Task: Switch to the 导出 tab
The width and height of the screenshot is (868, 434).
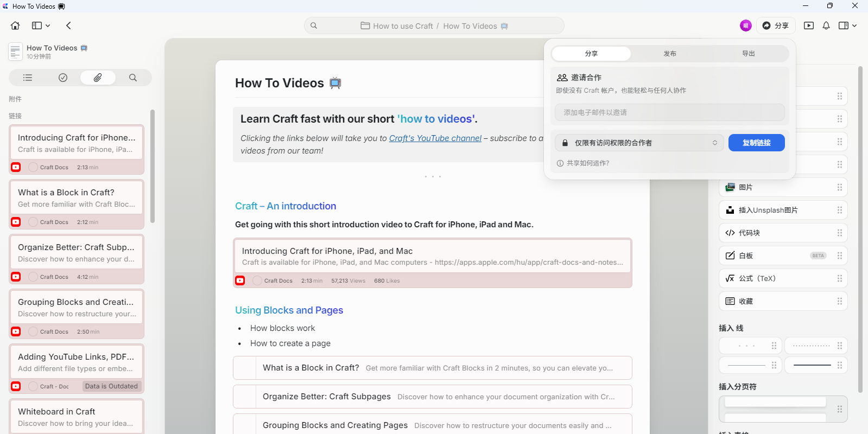Action: (748, 54)
